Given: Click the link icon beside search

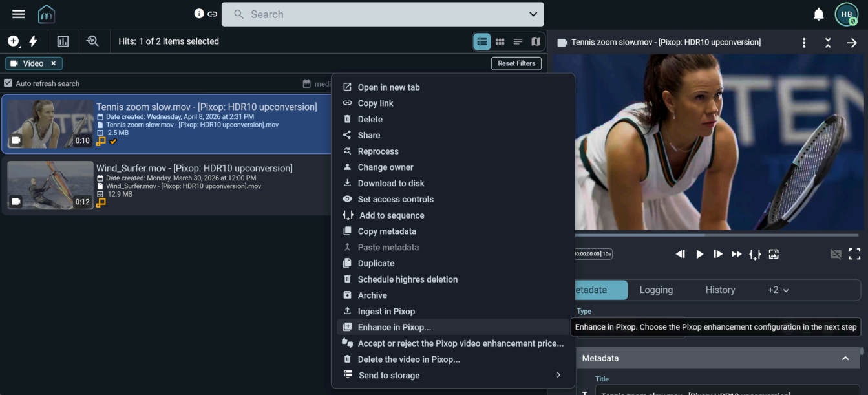Looking at the screenshot, I should click(212, 14).
